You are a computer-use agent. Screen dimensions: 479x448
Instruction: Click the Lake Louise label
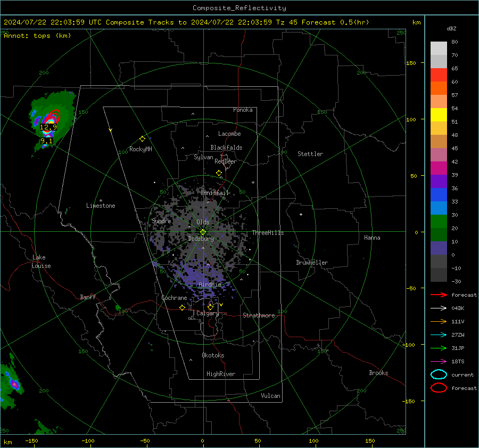41,262
